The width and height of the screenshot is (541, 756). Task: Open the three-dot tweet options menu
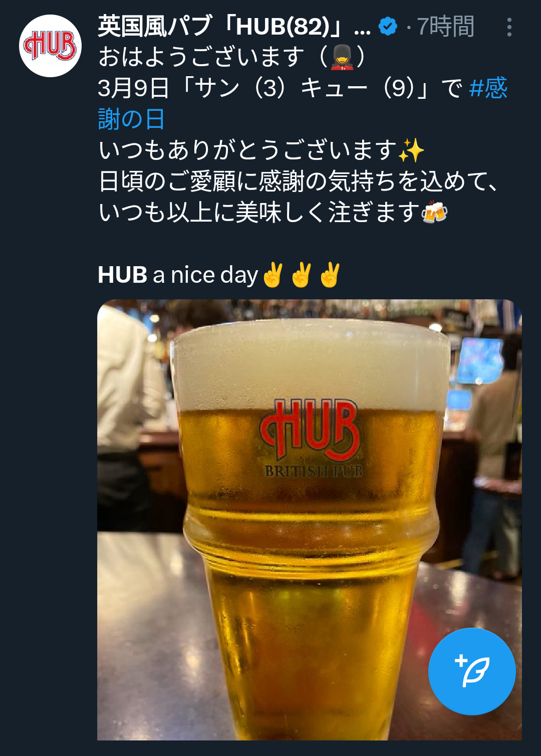509,27
